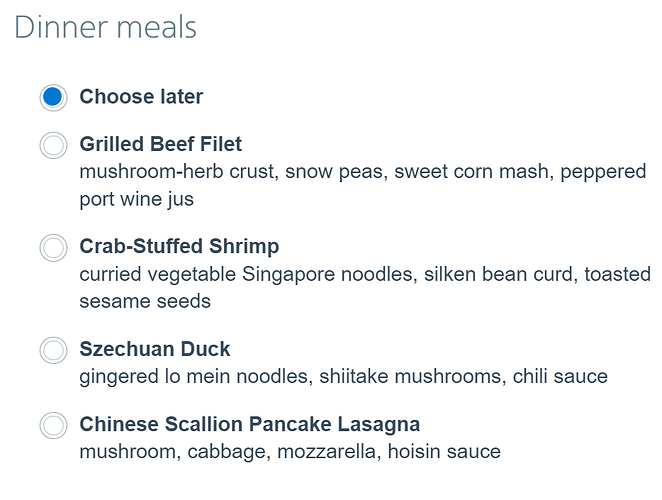Screen dimensions: 662x500
Task: Click the "Szechuan Duck" meal title
Action: click(x=155, y=349)
